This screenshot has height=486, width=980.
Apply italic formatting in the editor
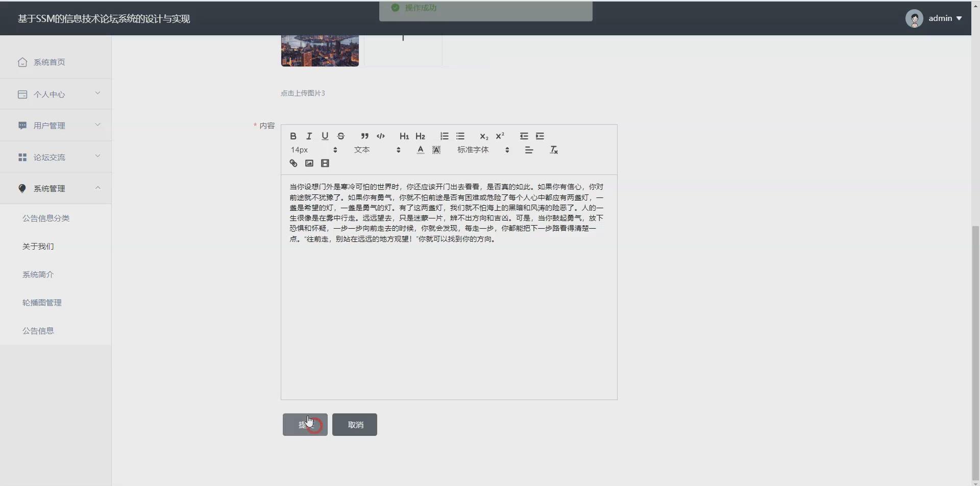[x=309, y=136]
